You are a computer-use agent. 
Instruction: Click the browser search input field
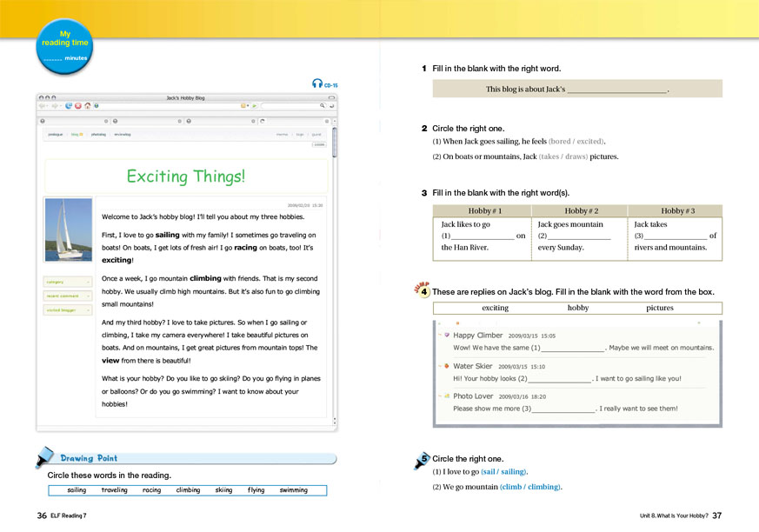point(291,106)
